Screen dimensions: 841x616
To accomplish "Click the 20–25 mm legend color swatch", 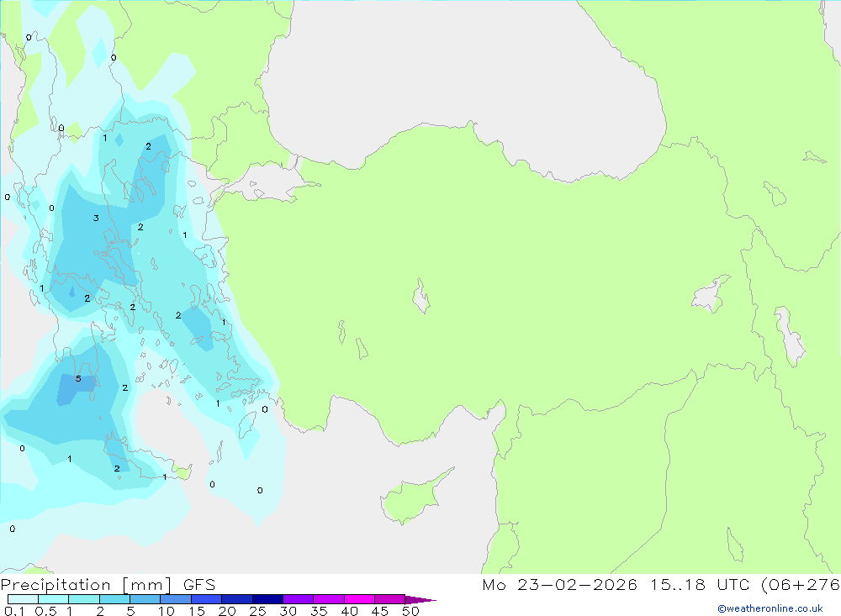I will tap(237, 599).
